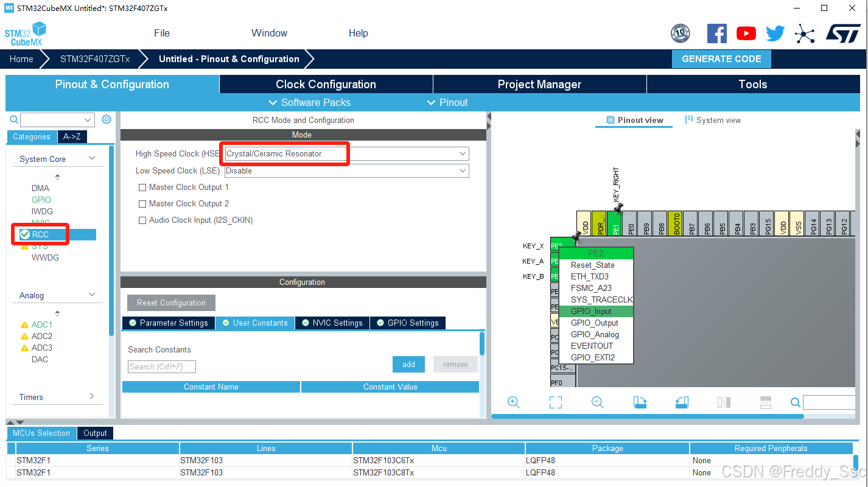The width and height of the screenshot is (868, 487).
Task: Zoom out of the pinout view
Action: click(598, 402)
